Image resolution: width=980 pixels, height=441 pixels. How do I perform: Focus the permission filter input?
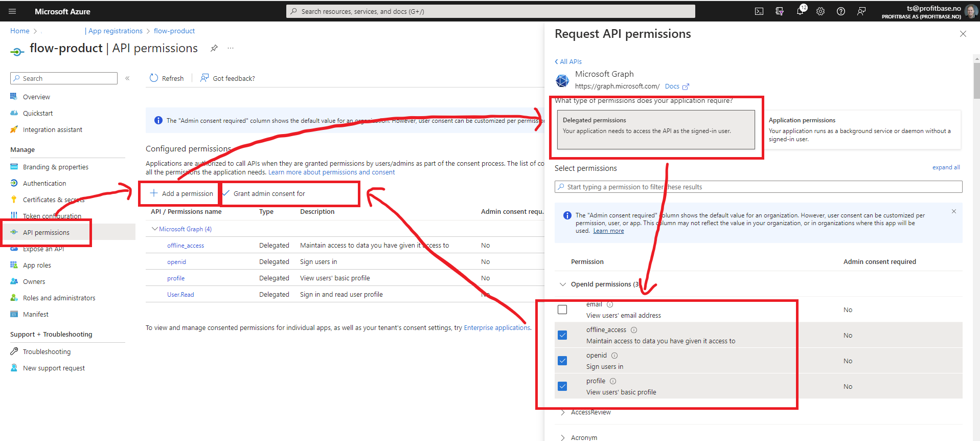[x=758, y=187]
